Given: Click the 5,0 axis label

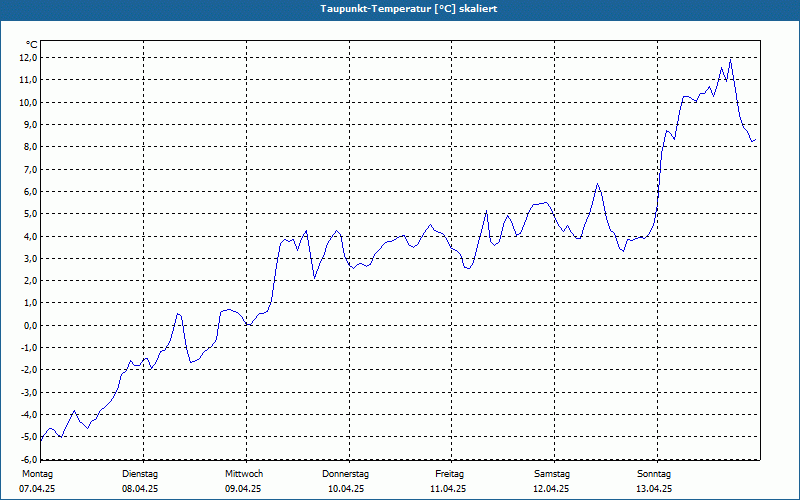Looking at the screenshot, I should 30,214.
